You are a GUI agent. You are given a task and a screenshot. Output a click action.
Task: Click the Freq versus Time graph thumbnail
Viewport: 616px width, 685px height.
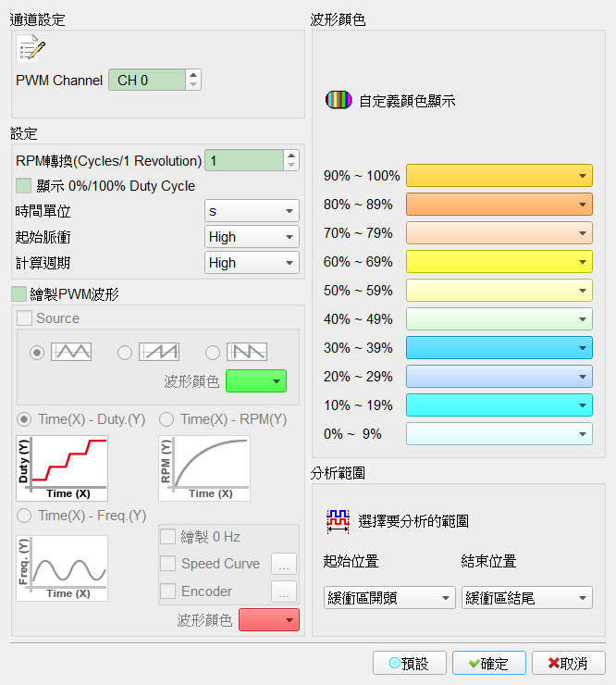pyautogui.click(x=62, y=568)
